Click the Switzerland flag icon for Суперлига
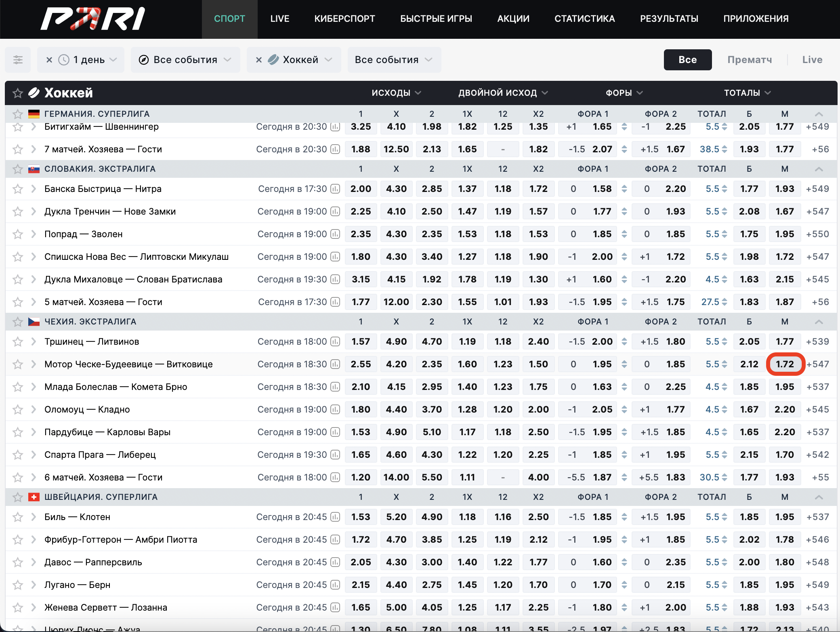This screenshot has width=840, height=632. (x=34, y=497)
